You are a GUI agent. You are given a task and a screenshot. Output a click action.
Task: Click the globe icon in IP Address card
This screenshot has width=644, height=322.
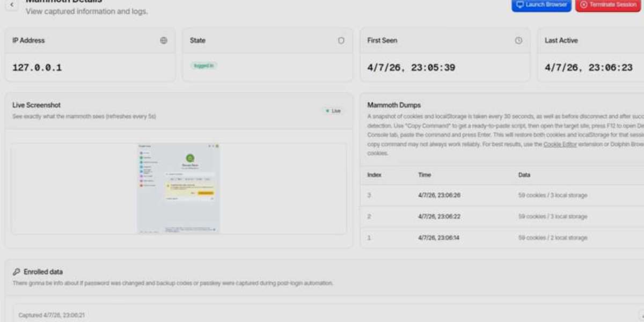[x=164, y=40]
